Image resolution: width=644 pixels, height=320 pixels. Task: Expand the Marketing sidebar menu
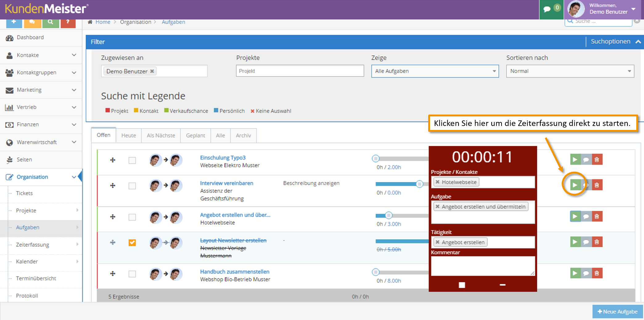click(41, 90)
